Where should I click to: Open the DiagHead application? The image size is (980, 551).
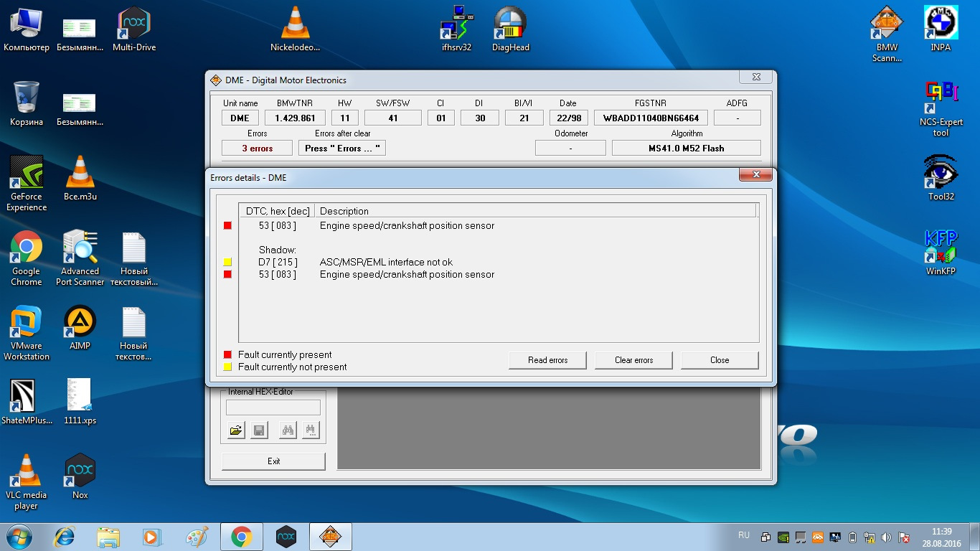(x=509, y=22)
